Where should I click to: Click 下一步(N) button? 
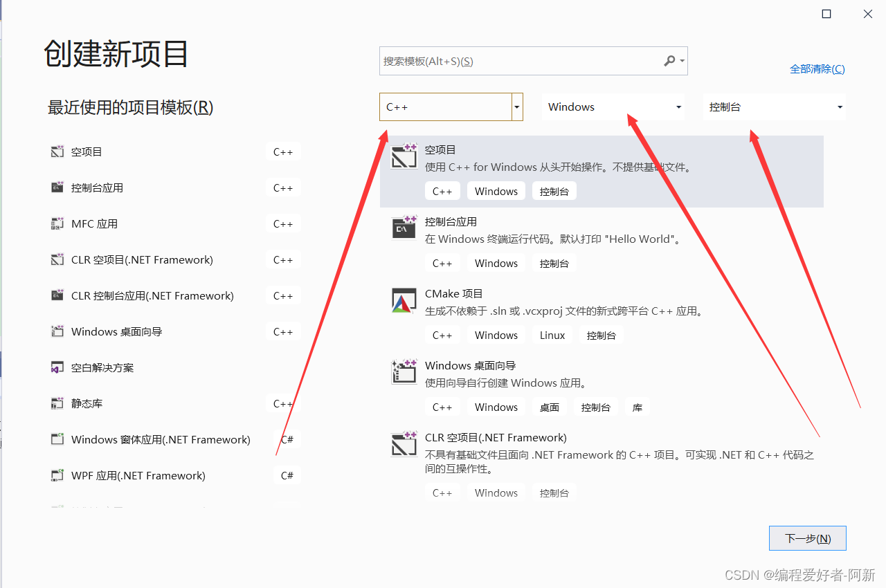coord(808,538)
